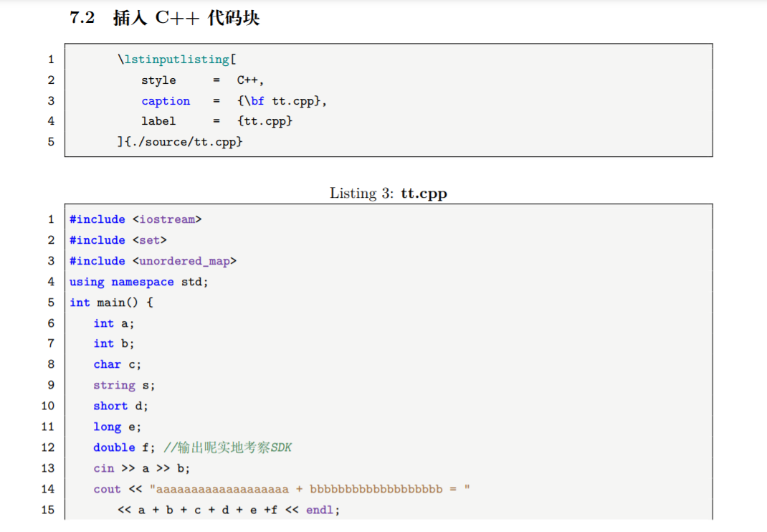
Task: Click the 'endl' keyword on line 15
Action: pyautogui.click(x=320, y=510)
